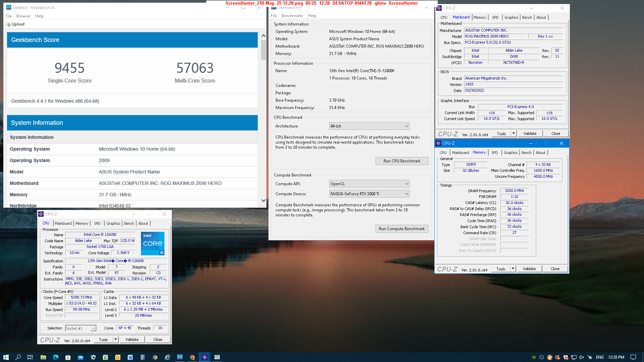644x362 pixels.
Task: Open taskbar Search
Action: pos(18,357)
